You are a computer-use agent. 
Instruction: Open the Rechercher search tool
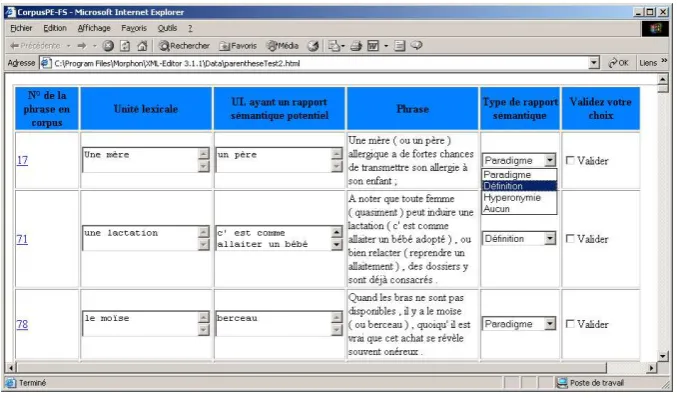coord(184,45)
